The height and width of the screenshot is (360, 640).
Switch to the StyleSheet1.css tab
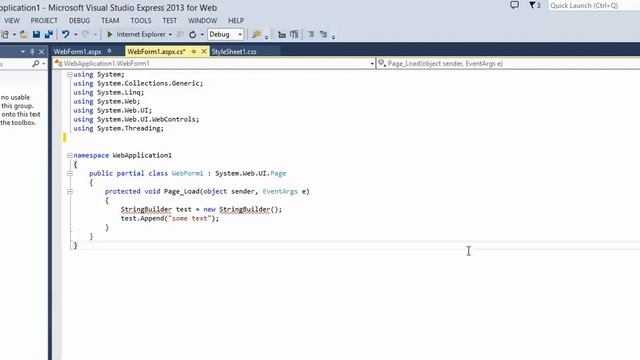pyautogui.click(x=234, y=51)
